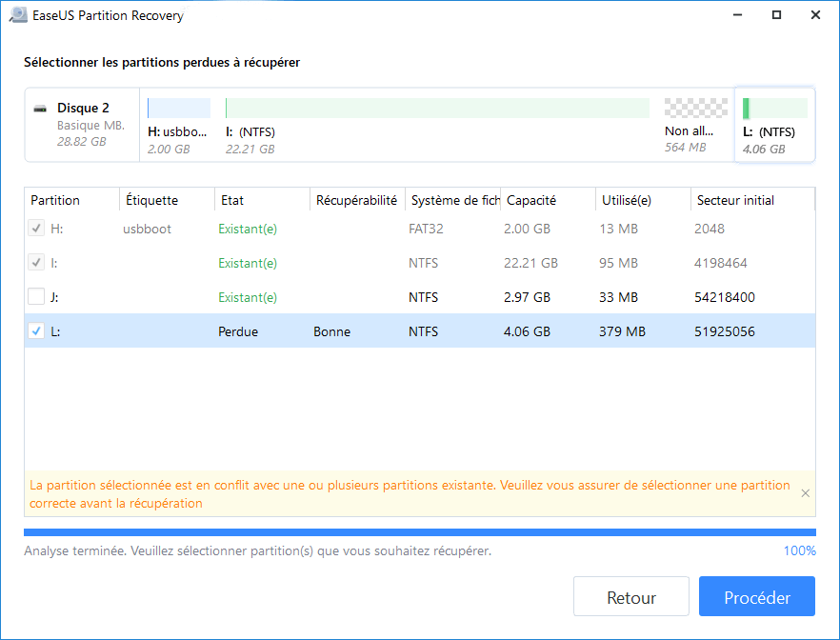840x640 pixels.
Task: Select I: (NTFS) 22.21 GB disk block
Action: click(x=437, y=127)
